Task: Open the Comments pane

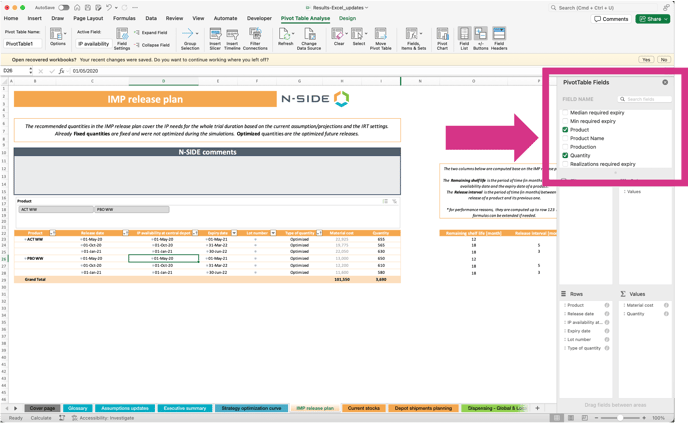Action: (611, 19)
